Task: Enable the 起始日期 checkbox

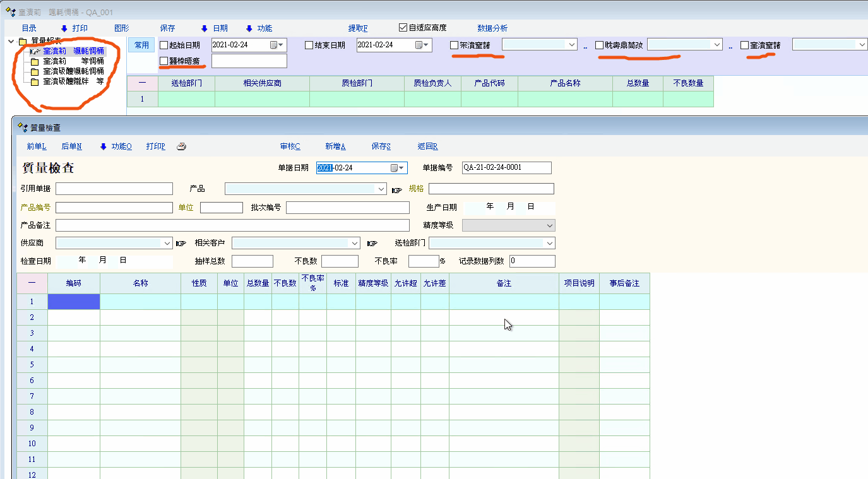Action: point(164,45)
